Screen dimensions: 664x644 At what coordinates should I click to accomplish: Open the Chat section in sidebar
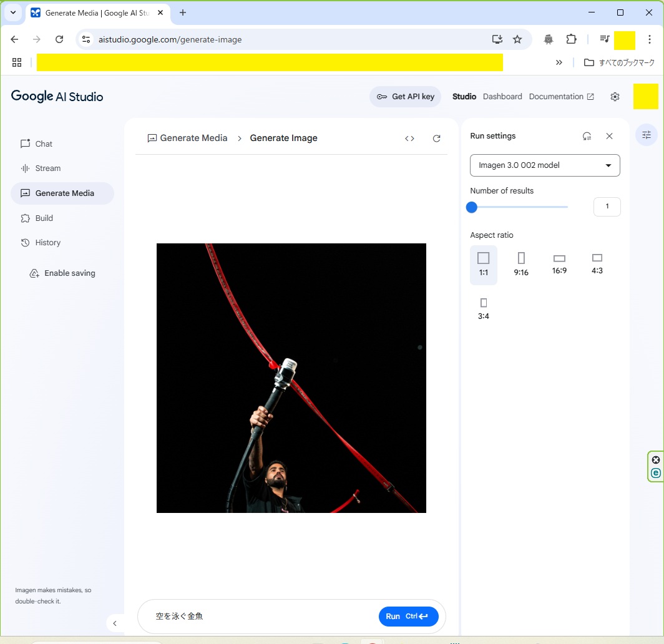(36, 144)
